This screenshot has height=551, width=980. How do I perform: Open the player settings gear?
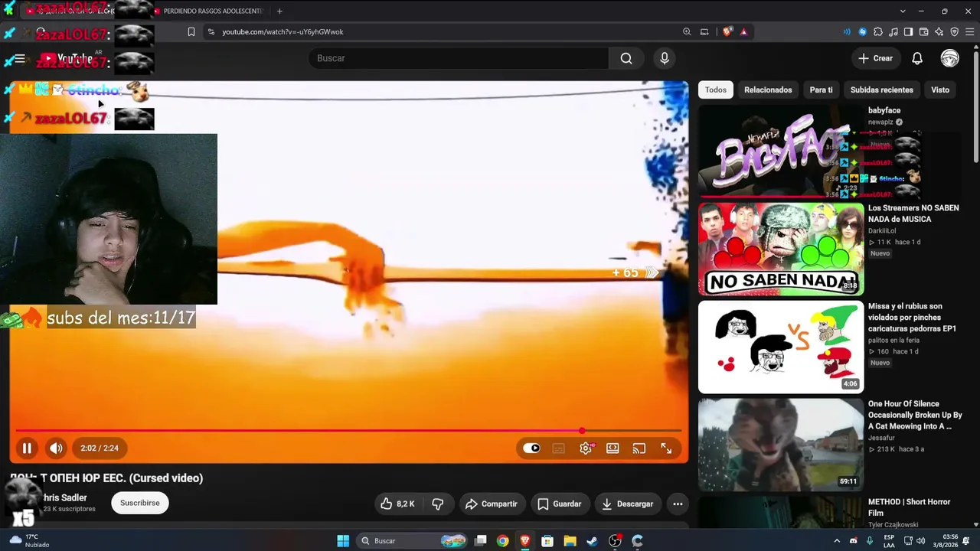(x=586, y=448)
